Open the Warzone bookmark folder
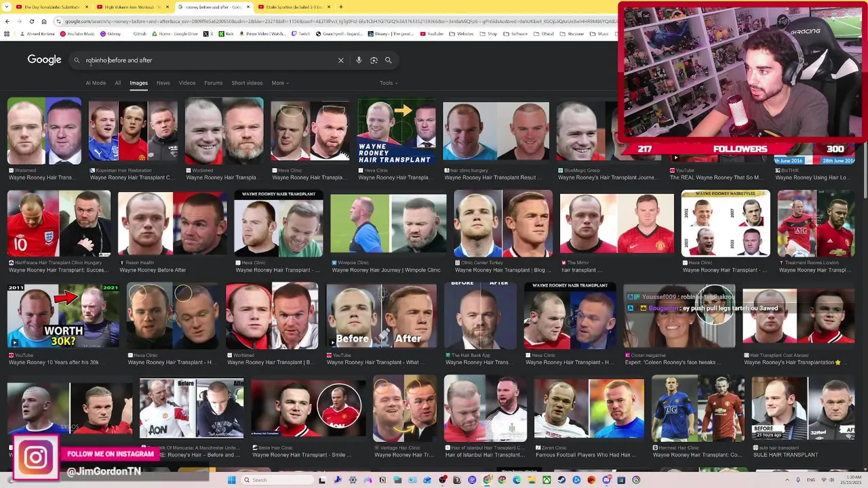This screenshot has height=488, width=868. (x=571, y=33)
